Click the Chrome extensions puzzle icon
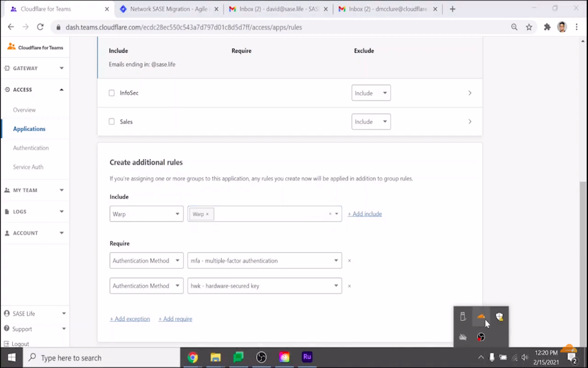 pos(547,27)
